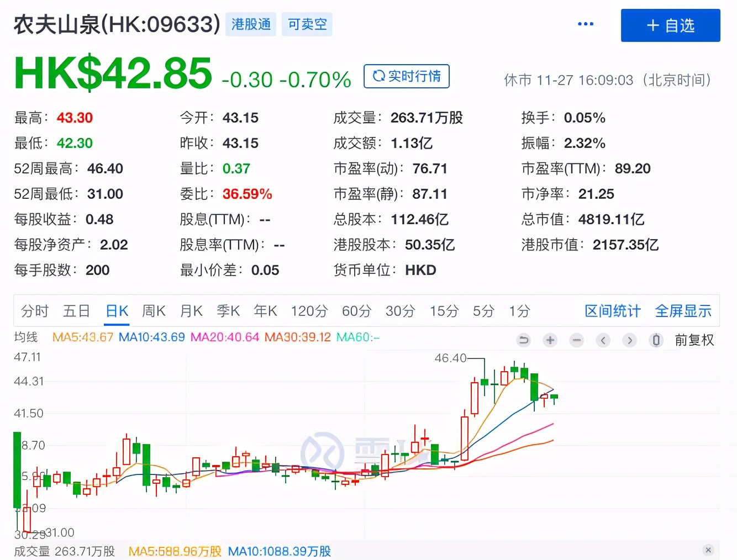Switch to the 周K weekly chart tab
The width and height of the screenshot is (737, 560).
tap(153, 311)
